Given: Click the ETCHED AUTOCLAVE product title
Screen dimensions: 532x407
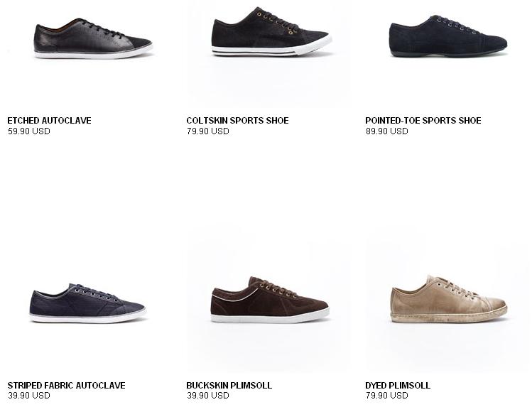Looking at the screenshot, I should 49,121.
